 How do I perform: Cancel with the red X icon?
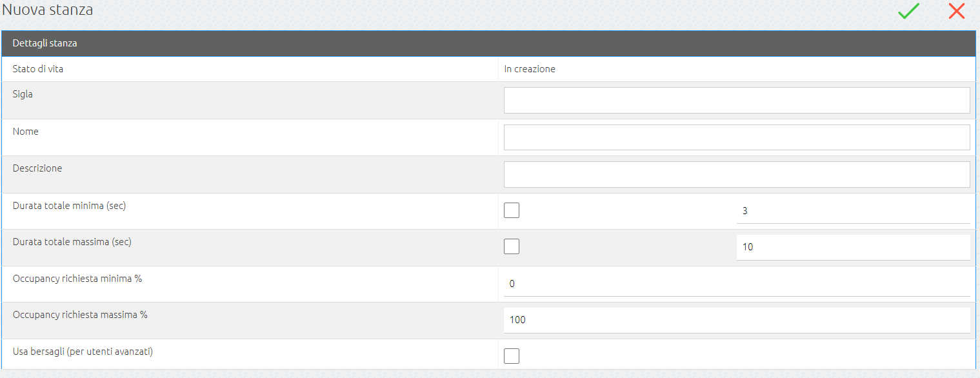click(x=956, y=11)
